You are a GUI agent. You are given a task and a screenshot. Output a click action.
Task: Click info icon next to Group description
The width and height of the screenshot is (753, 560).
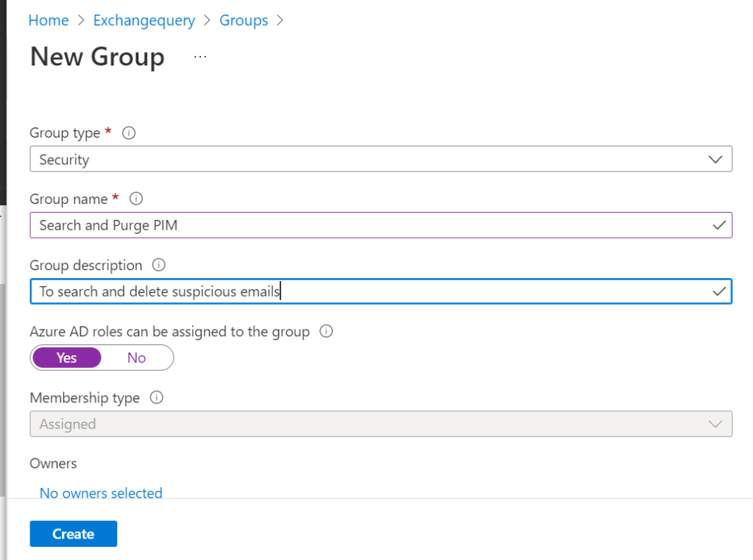tap(159, 265)
